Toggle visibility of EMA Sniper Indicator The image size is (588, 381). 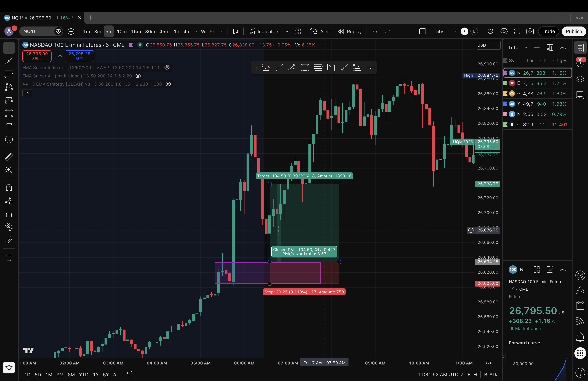(167, 67)
